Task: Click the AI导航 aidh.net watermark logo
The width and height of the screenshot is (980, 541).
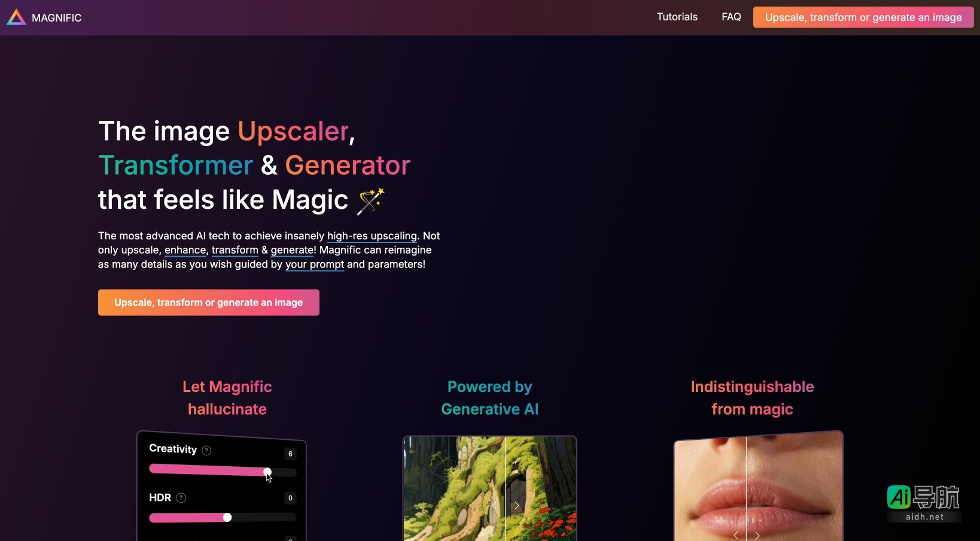Action: click(x=924, y=503)
